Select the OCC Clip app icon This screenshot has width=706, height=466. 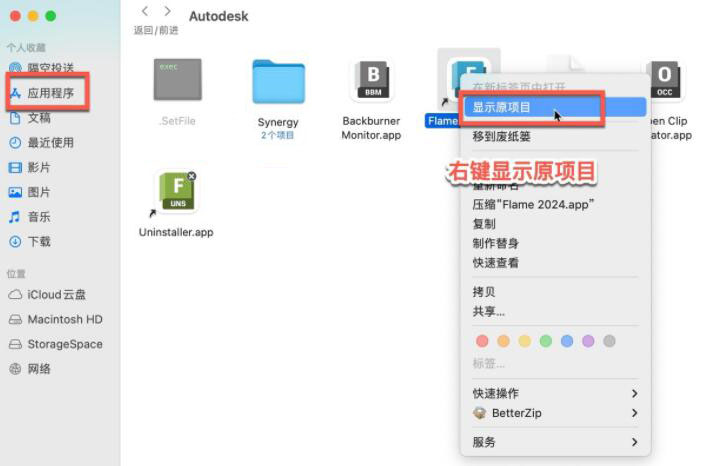(664, 80)
